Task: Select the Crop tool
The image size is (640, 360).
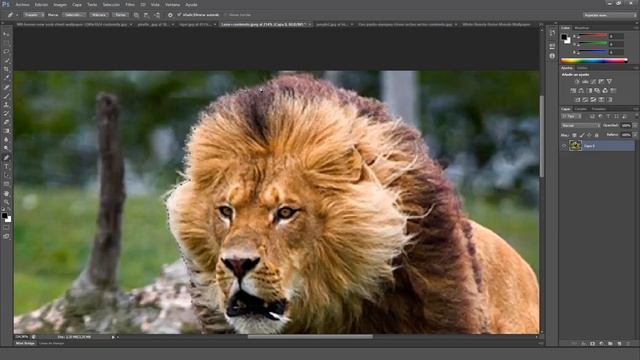Action: (x=6, y=69)
